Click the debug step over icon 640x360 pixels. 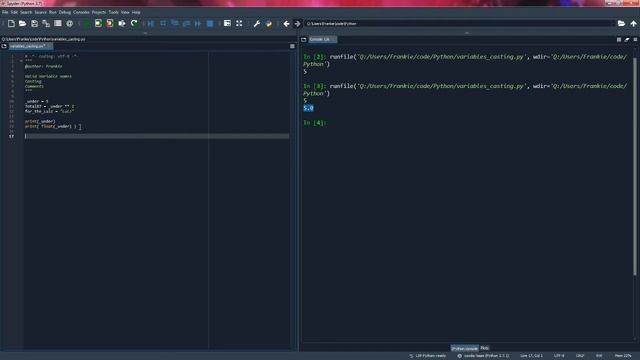(x=163, y=24)
